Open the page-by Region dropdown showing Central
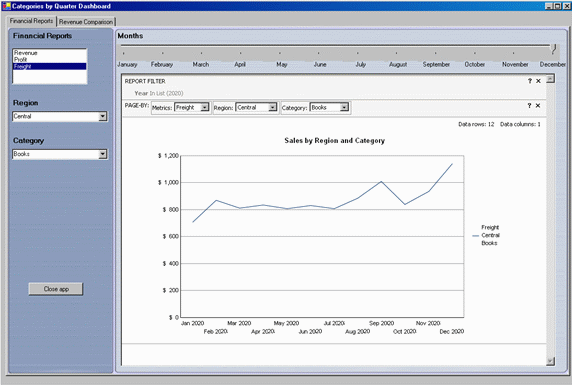 (273, 107)
